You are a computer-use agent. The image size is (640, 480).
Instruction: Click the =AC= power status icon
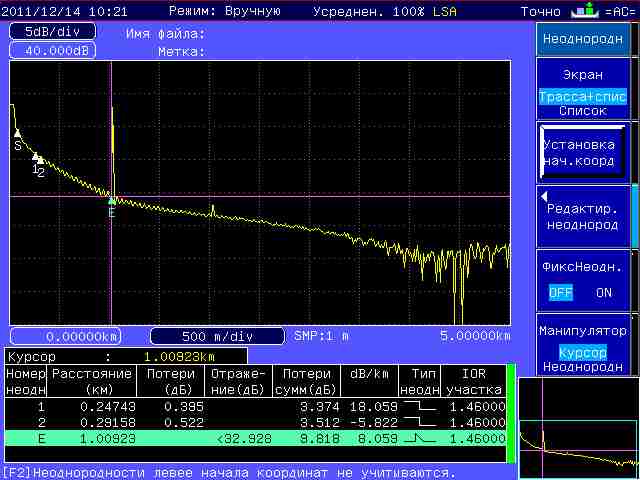point(619,11)
